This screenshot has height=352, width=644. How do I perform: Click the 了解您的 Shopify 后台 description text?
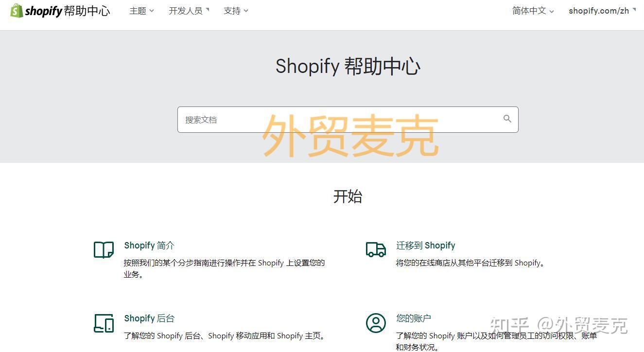point(225,336)
